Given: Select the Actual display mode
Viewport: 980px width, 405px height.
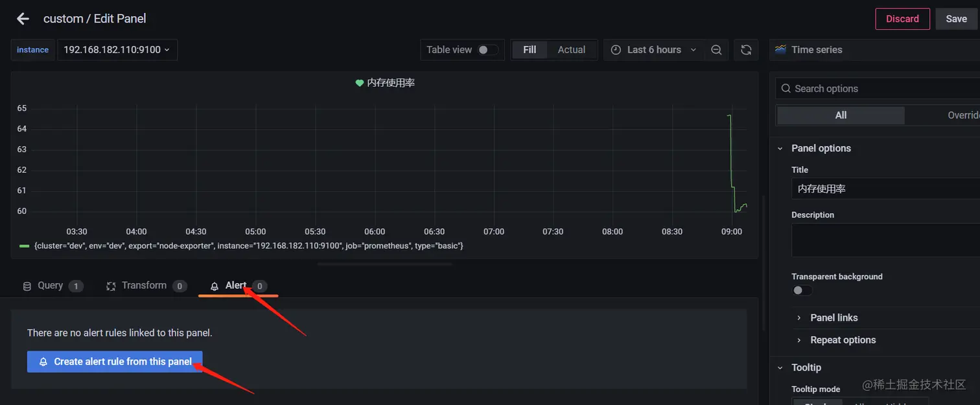Looking at the screenshot, I should (572, 50).
